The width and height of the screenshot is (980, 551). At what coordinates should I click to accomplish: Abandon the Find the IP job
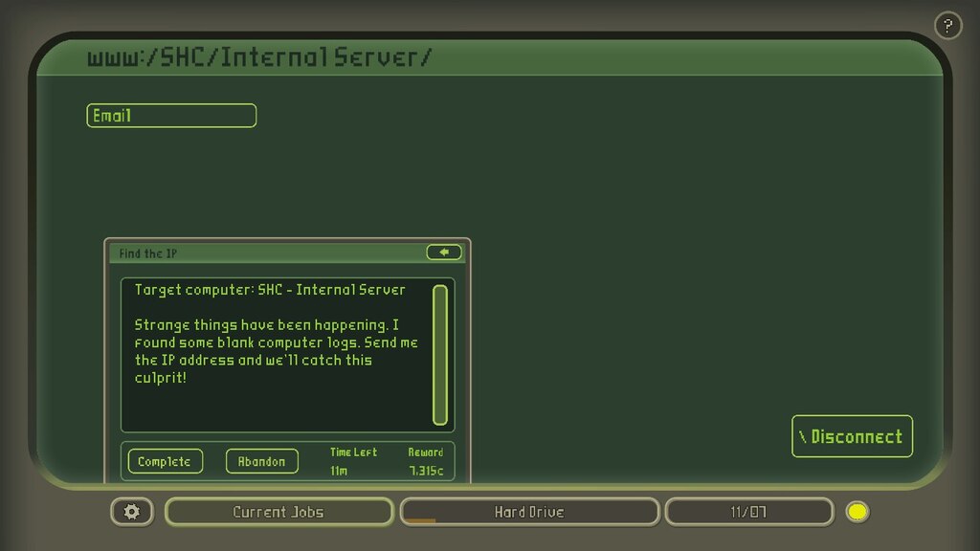pos(262,461)
